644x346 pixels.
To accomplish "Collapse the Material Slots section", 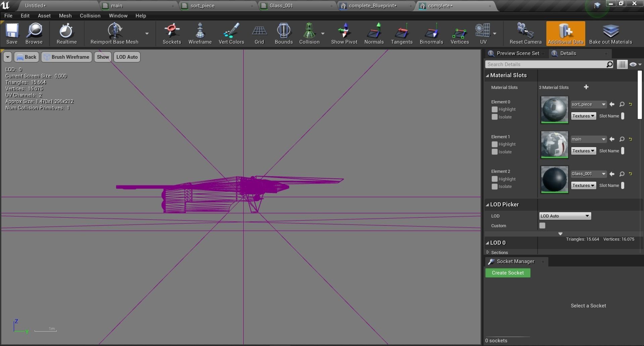I will tap(487, 76).
